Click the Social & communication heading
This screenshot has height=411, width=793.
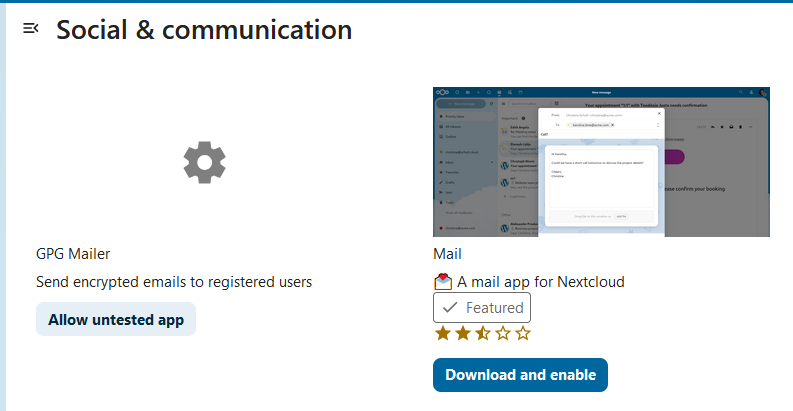coord(204,30)
